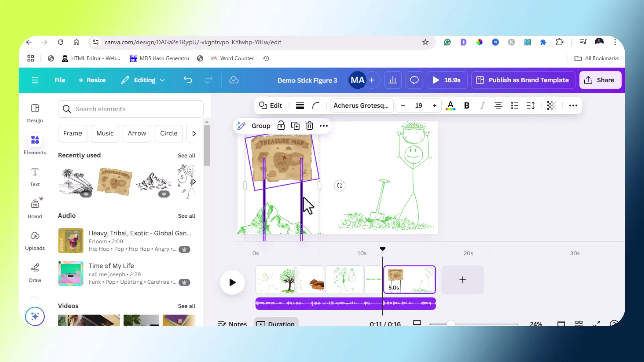See all Videos
The image size is (644, 362).
(186, 306)
